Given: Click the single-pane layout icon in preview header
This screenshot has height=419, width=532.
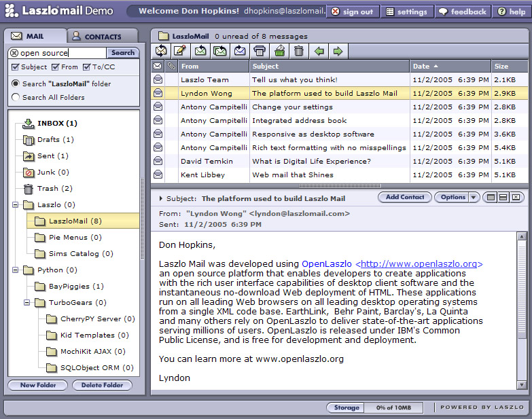Looking at the screenshot, I should [491, 197].
